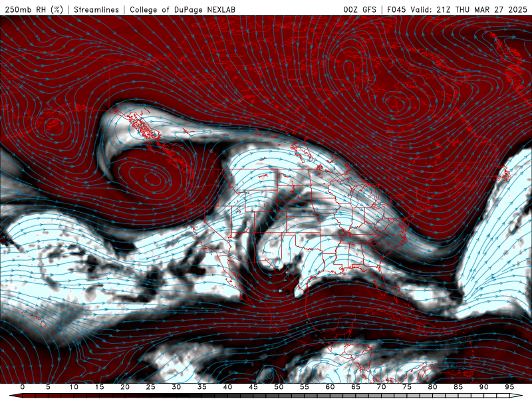Click the "Streamlines" header label

click(96, 9)
